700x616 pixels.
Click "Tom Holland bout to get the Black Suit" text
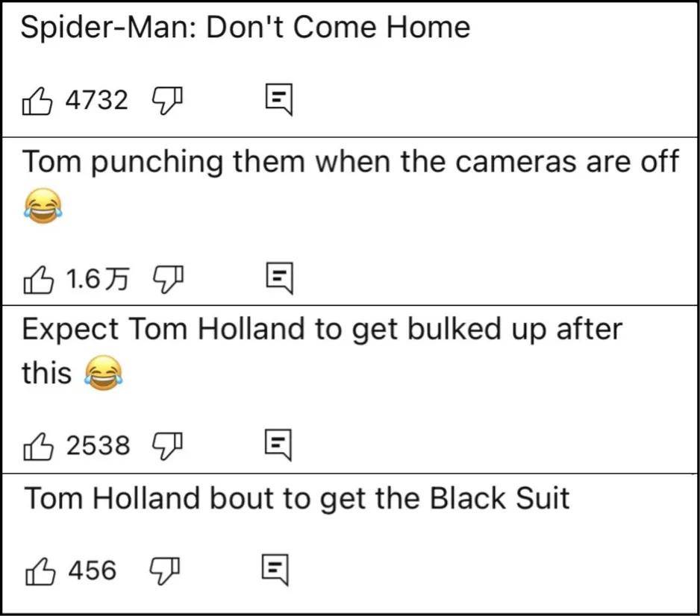pos(297,497)
